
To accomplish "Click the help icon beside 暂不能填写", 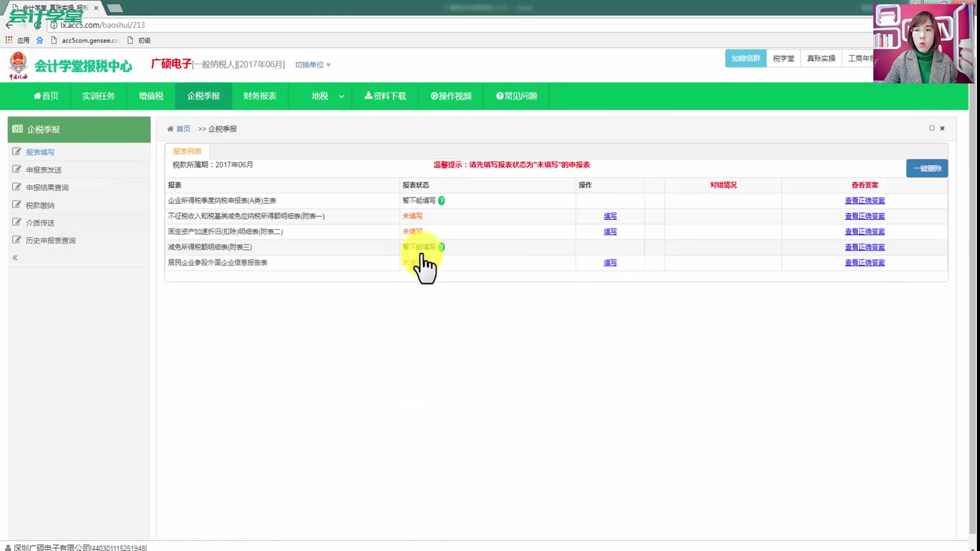I will click(442, 201).
